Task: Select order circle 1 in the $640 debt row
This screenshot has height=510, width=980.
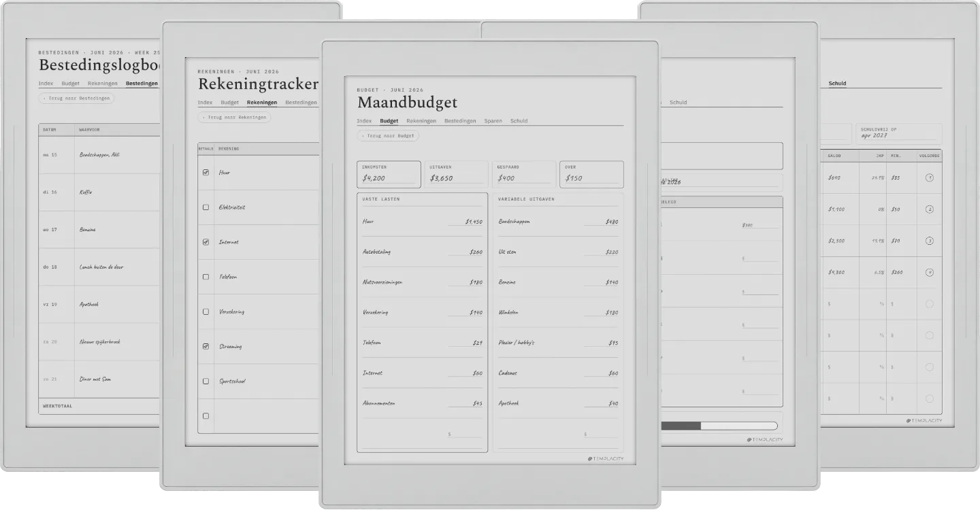Action: [x=930, y=178]
